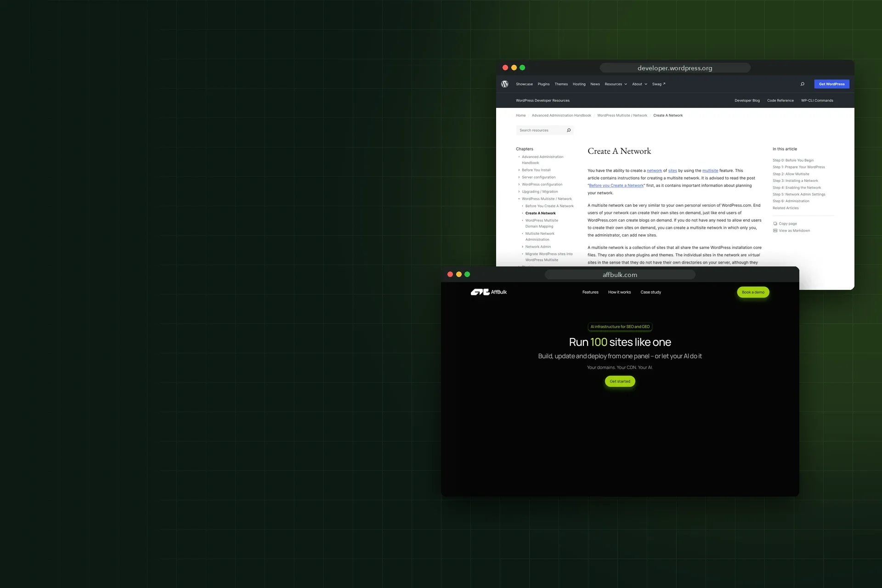The height and width of the screenshot is (588, 882).
Task: Open the News menu item
Action: [x=595, y=84]
